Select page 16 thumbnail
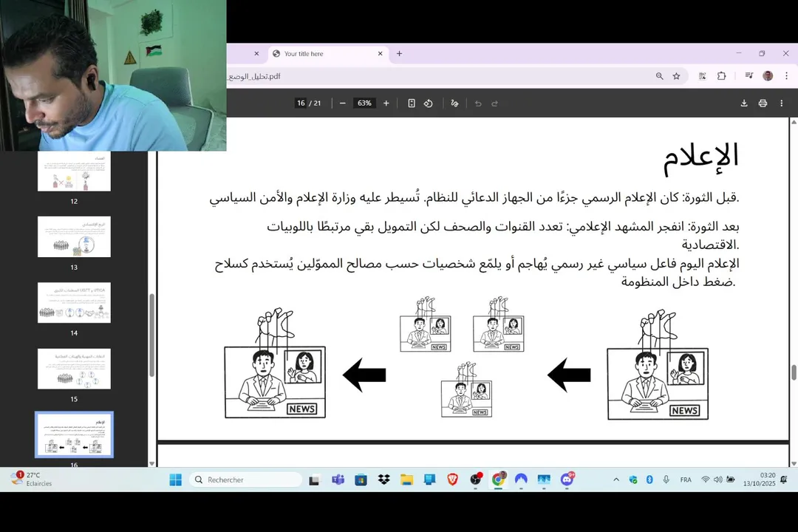The width and height of the screenshot is (798, 532). pyautogui.click(x=74, y=434)
